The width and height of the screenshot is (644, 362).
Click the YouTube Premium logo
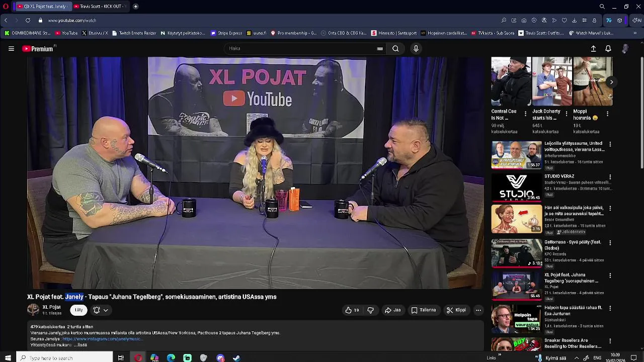39,49
